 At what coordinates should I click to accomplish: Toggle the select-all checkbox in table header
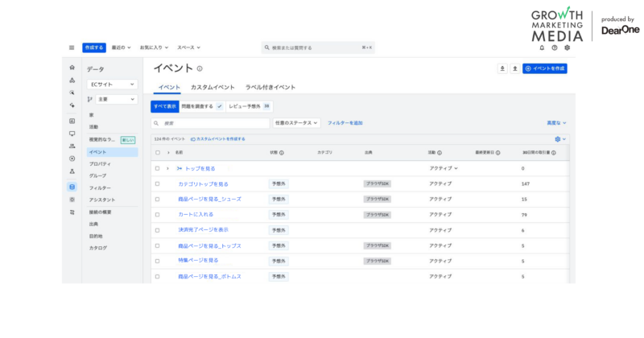coord(158,152)
